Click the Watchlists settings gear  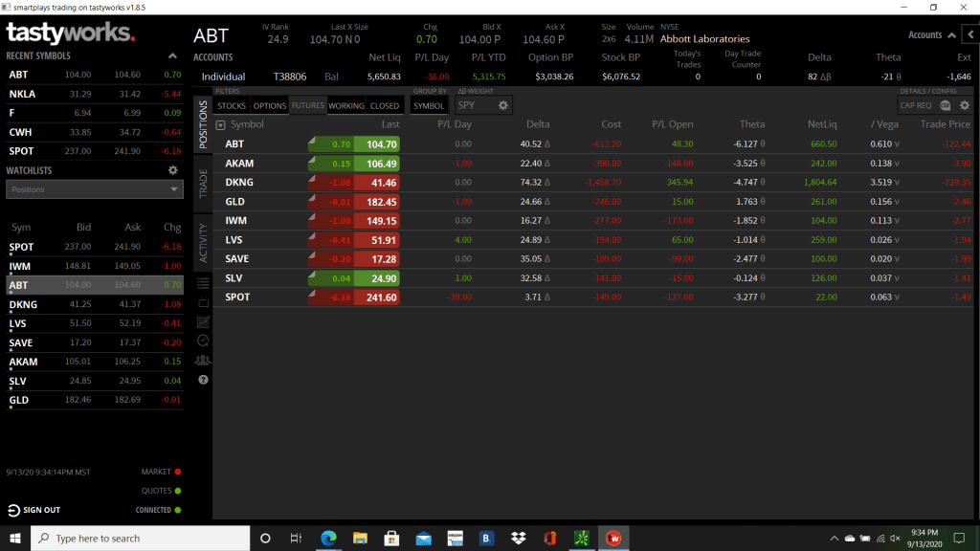[x=173, y=170]
